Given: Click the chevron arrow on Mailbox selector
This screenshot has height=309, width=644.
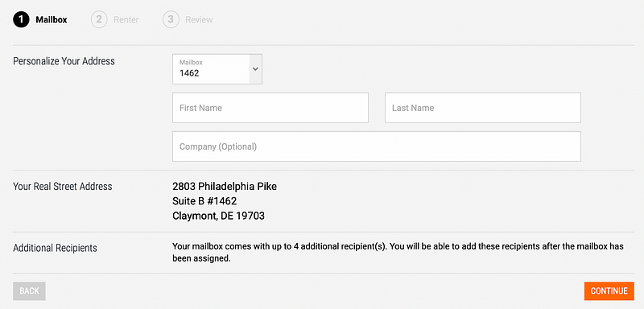Looking at the screenshot, I should point(255,69).
